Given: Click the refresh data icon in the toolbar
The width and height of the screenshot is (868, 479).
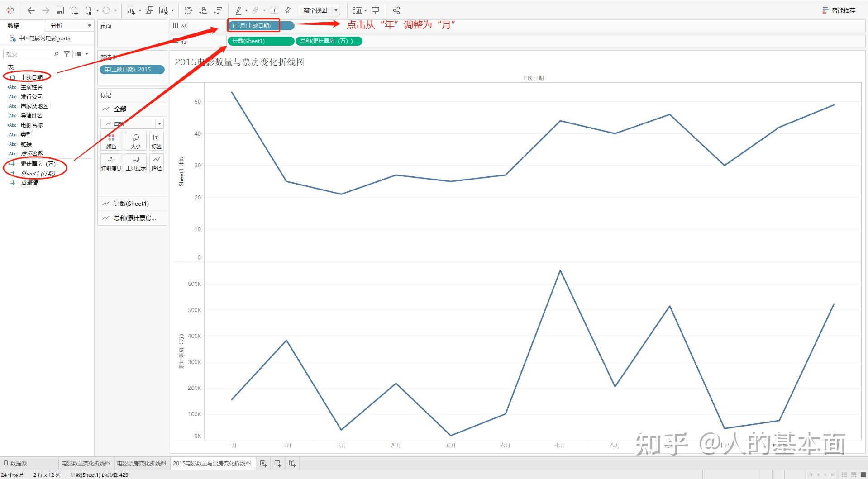Looking at the screenshot, I should point(106,10).
